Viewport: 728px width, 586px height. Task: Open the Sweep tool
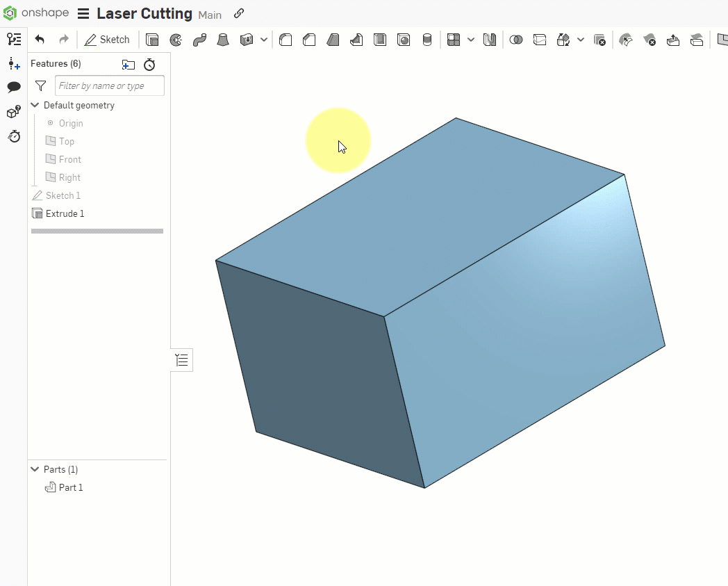200,40
